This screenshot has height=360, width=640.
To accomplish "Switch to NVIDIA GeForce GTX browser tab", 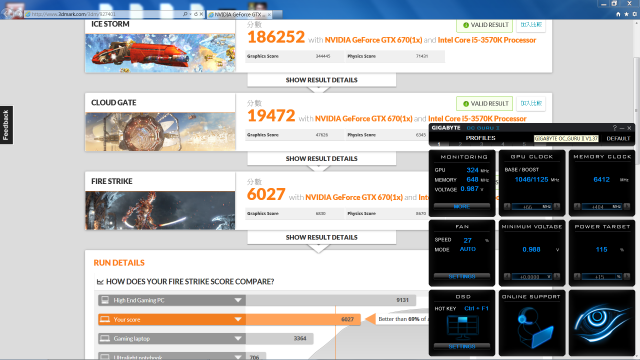I will (x=240, y=15).
